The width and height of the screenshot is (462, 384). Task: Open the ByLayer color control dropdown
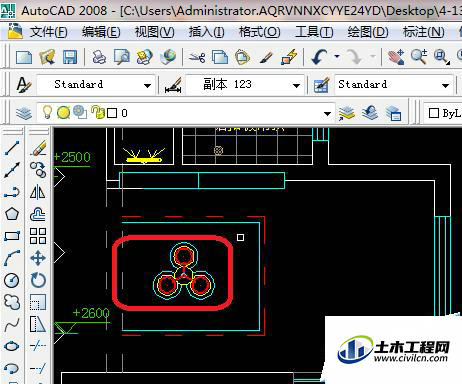(x=444, y=113)
